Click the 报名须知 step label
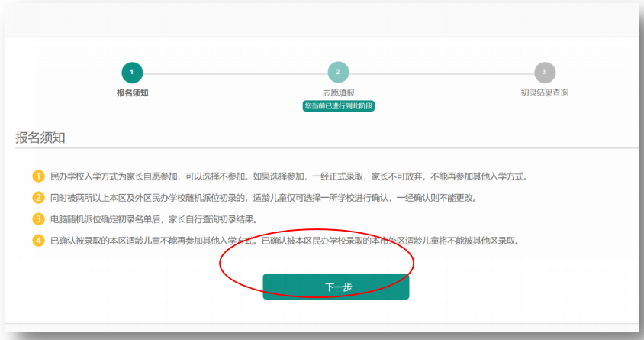Screen dimensions: 644x340 coord(132,93)
